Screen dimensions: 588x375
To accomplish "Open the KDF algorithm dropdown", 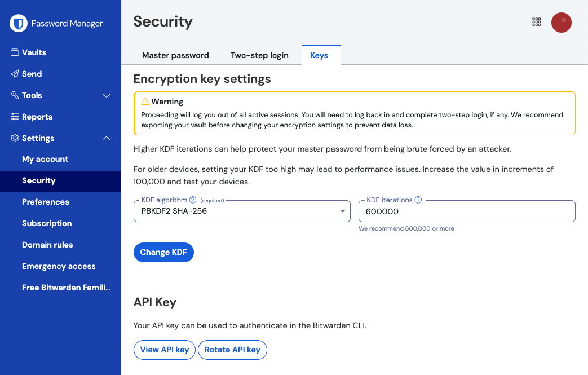I will coord(242,211).
